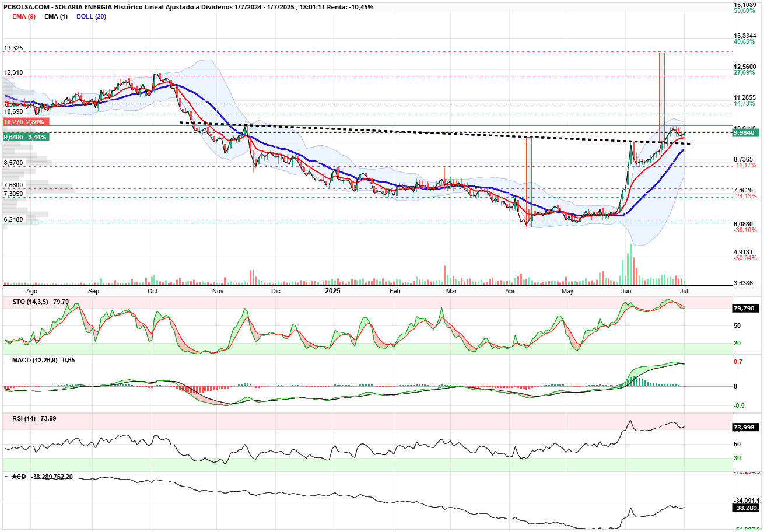Select the 7,3050 price level label

[13, 194]
